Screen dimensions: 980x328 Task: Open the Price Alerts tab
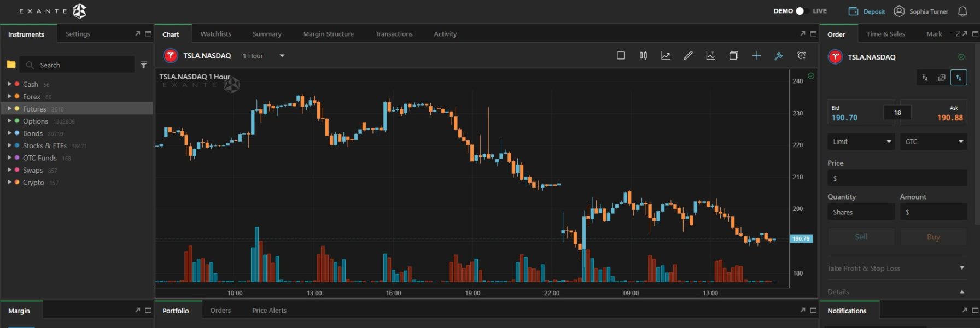pyautogui.click(x=269, y=310)
